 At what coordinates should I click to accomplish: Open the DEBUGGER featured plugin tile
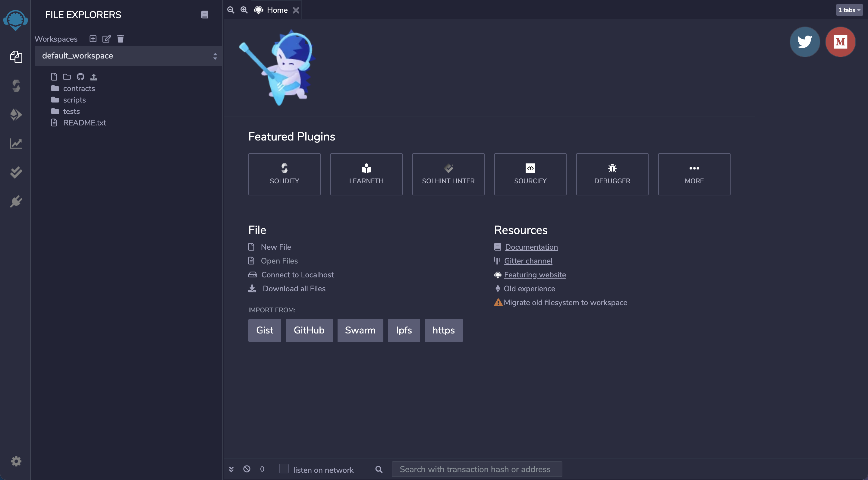click(612, 174)
